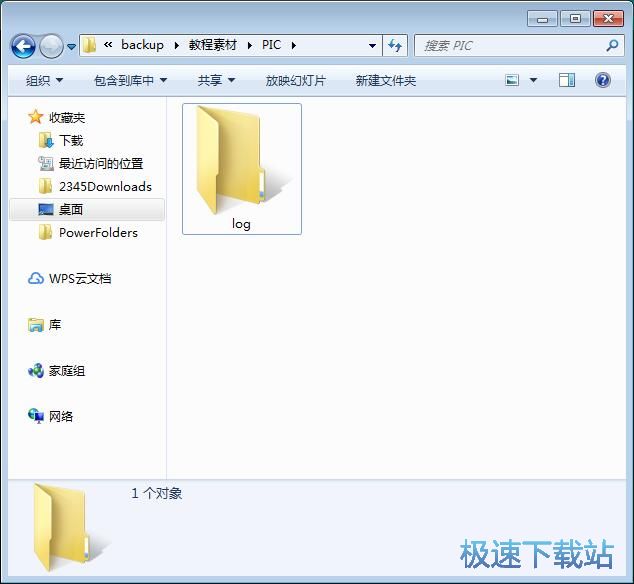Viewport: 634px width, 584px height.
Task: Expand the arrow after 教程素材 breadcrumb
Action: (x=249, y=45)
